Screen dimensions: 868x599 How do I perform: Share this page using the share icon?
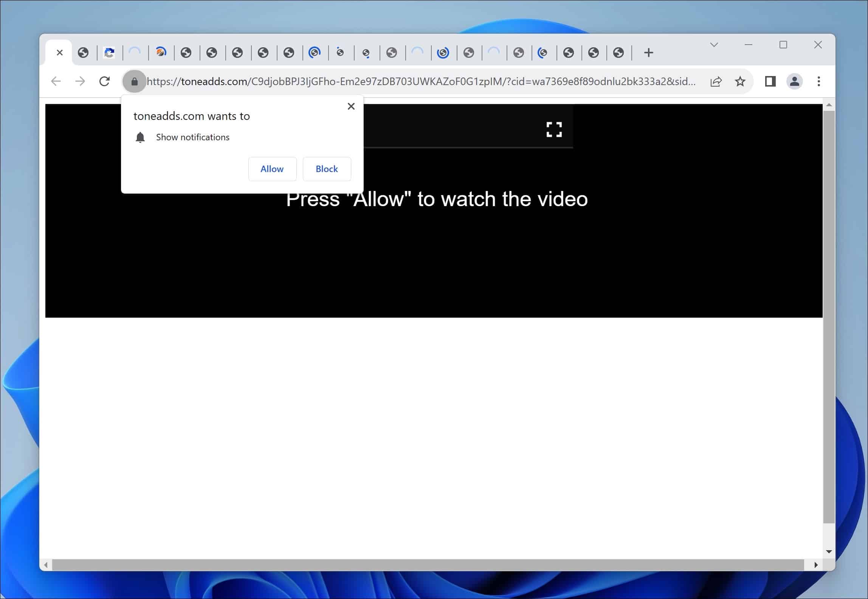pyautogui.click(x=716, y=81)
